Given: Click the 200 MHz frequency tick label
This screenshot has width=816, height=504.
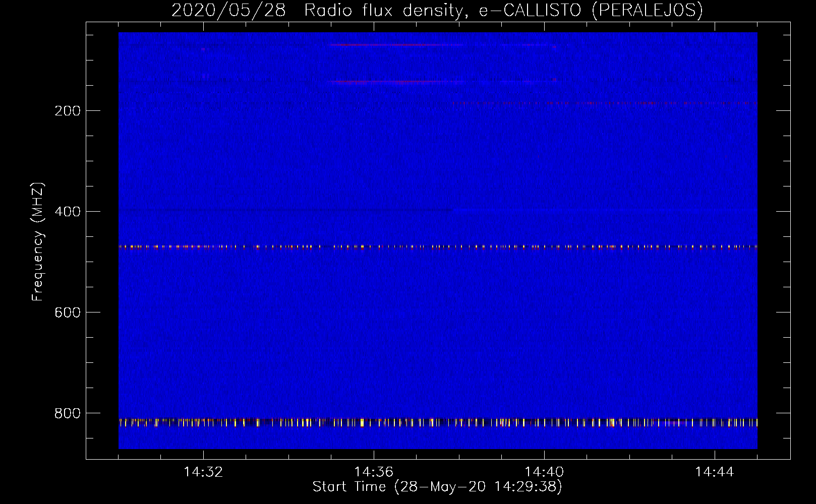Looking at the screenshot, I should point(68,111).
